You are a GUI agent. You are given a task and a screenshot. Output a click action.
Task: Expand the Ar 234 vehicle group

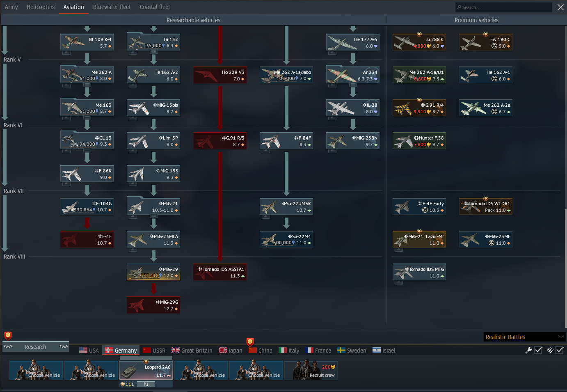[353, 85]
